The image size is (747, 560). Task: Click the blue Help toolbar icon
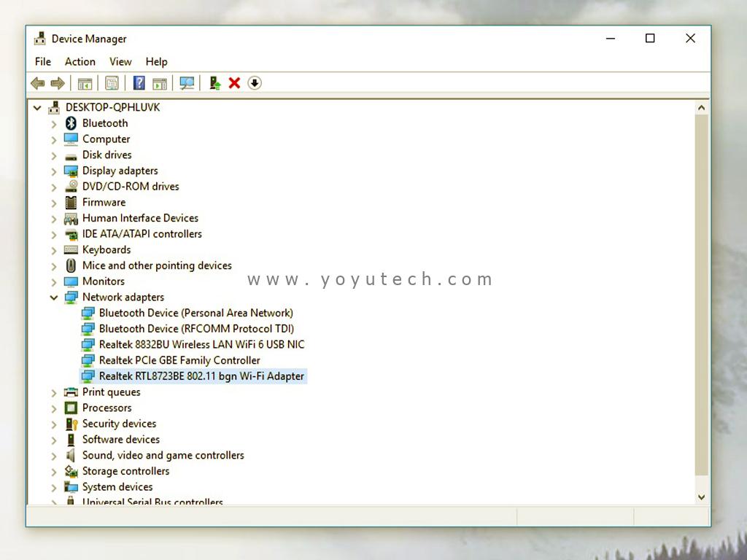point(139,83)
